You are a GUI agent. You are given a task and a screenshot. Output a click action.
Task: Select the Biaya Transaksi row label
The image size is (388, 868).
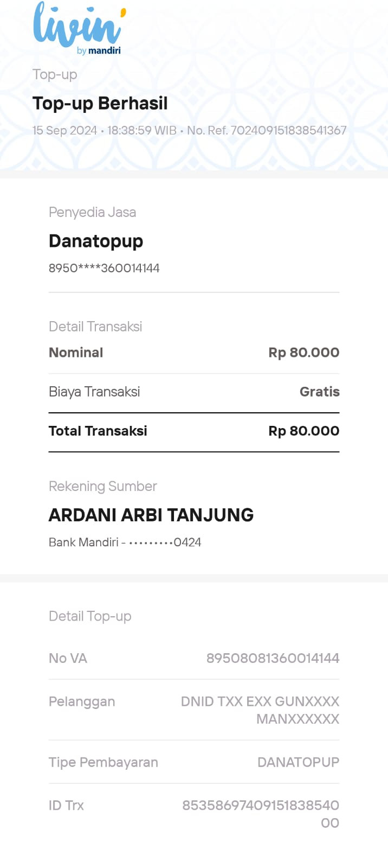[x=94, y=392]
